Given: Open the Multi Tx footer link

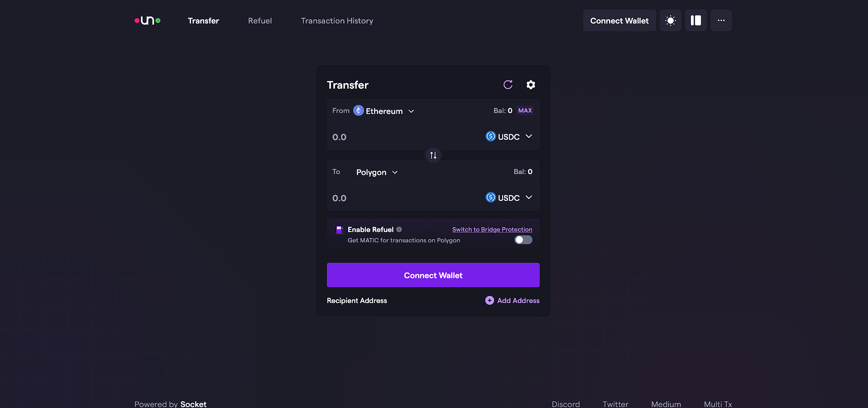Looking at the screenshot, I should click(718, 404).
